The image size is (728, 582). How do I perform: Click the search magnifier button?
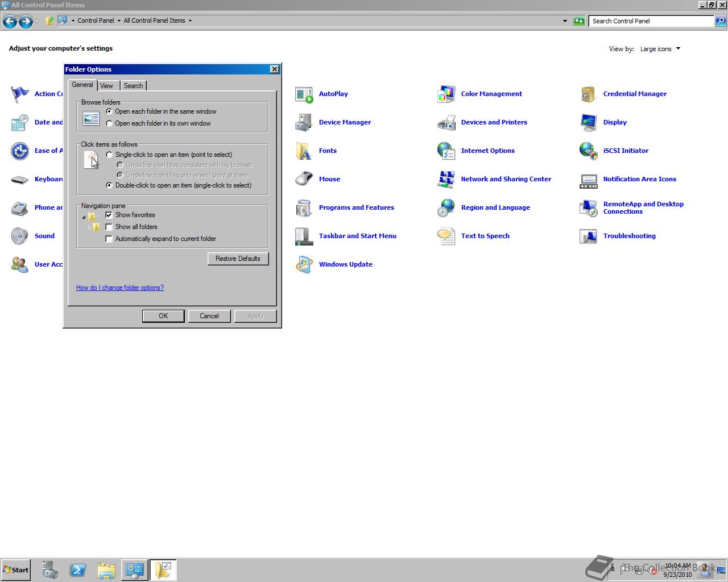point(721,21)
